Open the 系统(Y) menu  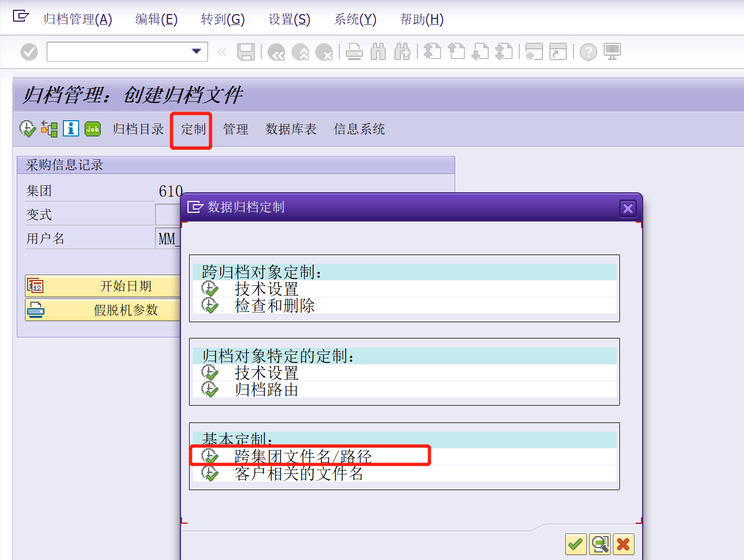355,19
